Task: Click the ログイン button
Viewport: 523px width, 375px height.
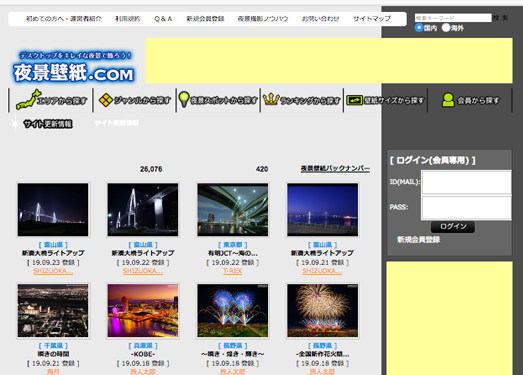Action: pyautogui.click(x=453, y=227)
